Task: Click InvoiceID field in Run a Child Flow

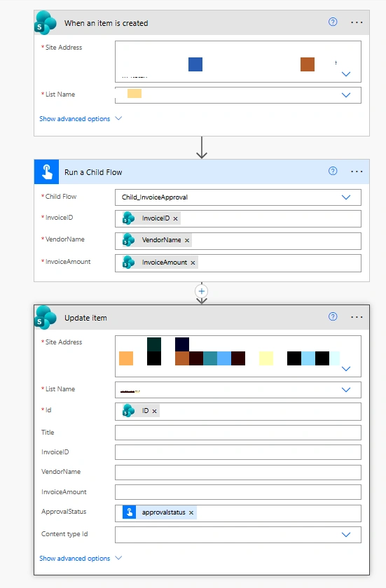Action: pos(237,218)
